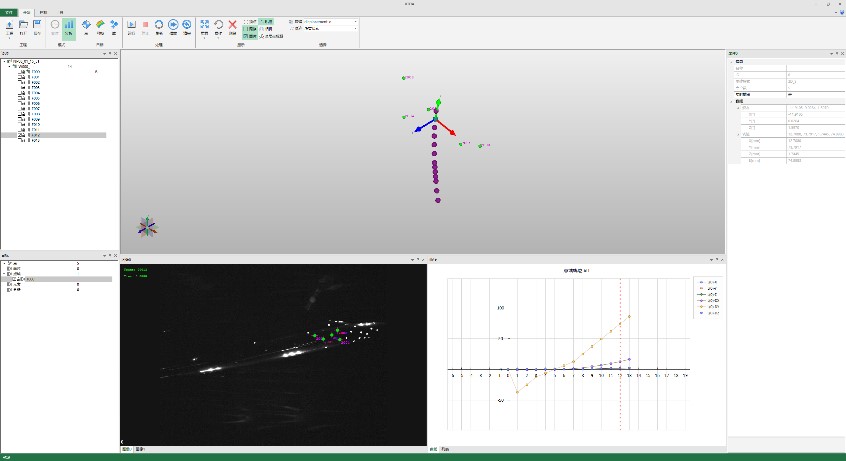
Task: Click the import icon with blue up arrow
Action: [x=10, y=25]
